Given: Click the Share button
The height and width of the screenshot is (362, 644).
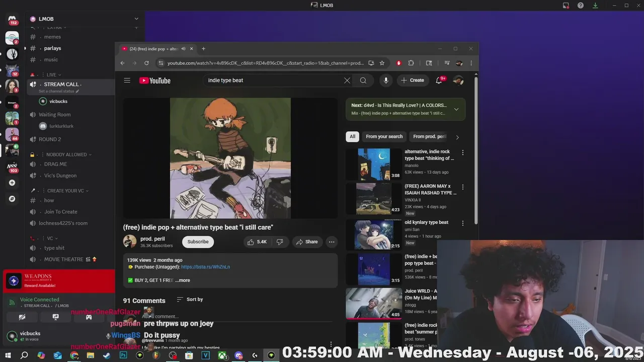Looking at the screenshot, I should [x=307, y=242].
